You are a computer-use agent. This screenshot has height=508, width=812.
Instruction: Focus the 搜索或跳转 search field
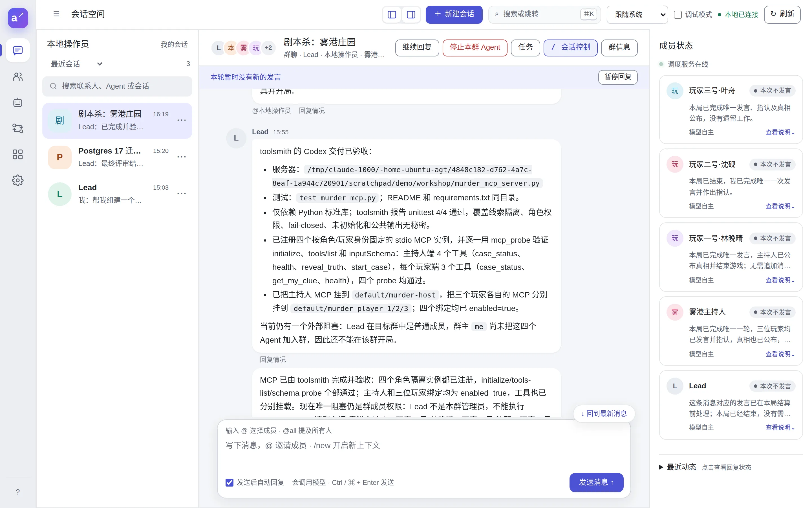[544, 14]
